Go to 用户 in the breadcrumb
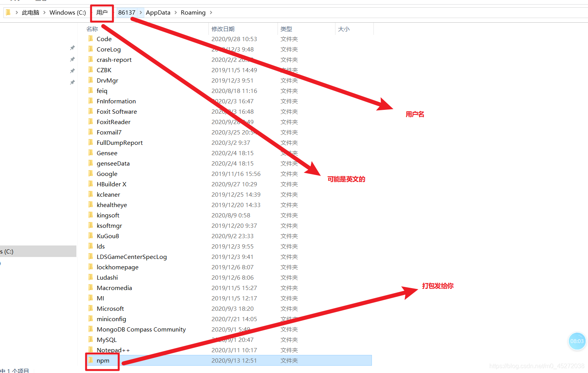The width and height of the screenshot is (588, 373). (x=102, y=13)
